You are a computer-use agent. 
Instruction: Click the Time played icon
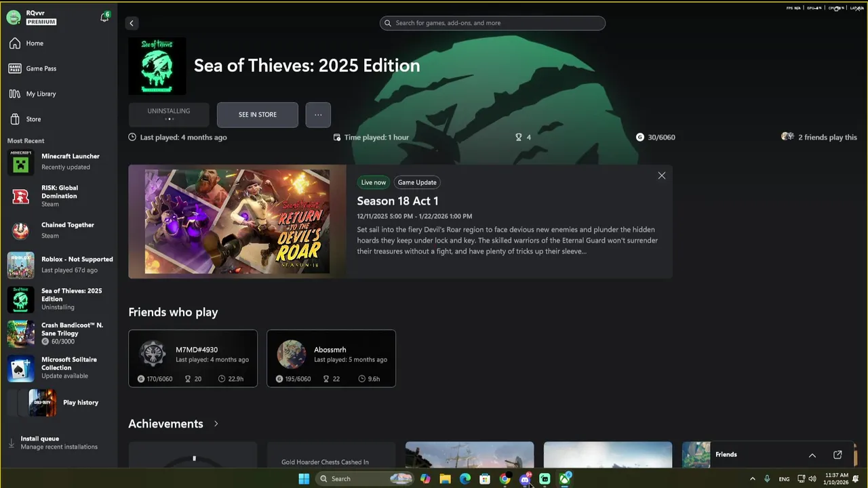[x=337, y=138]
